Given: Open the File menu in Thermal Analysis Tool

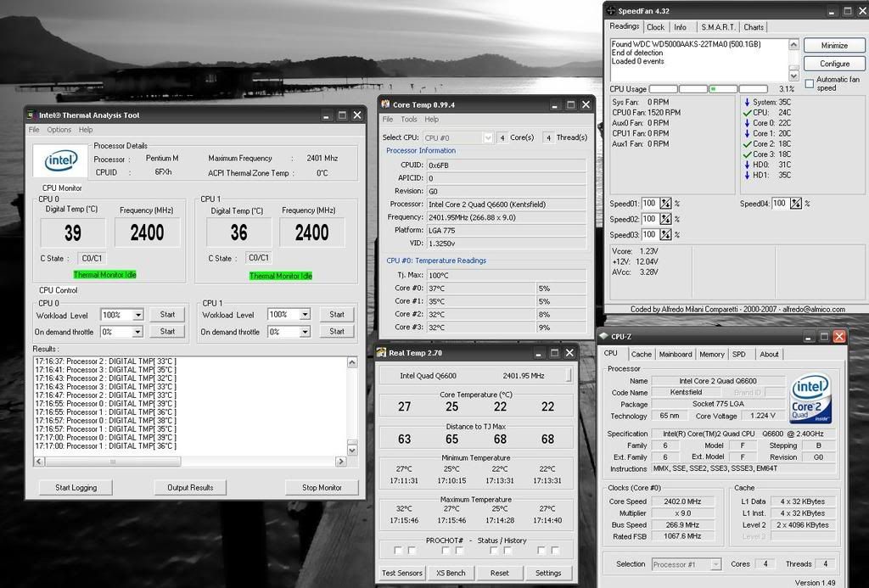Looking at the screenshot, I should [34, 130].
